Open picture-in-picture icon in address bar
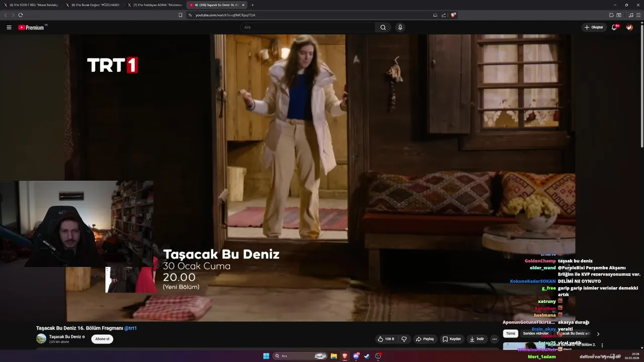Image resolution: width=644 pixels, height=362 pixels. tap(435, 15)
